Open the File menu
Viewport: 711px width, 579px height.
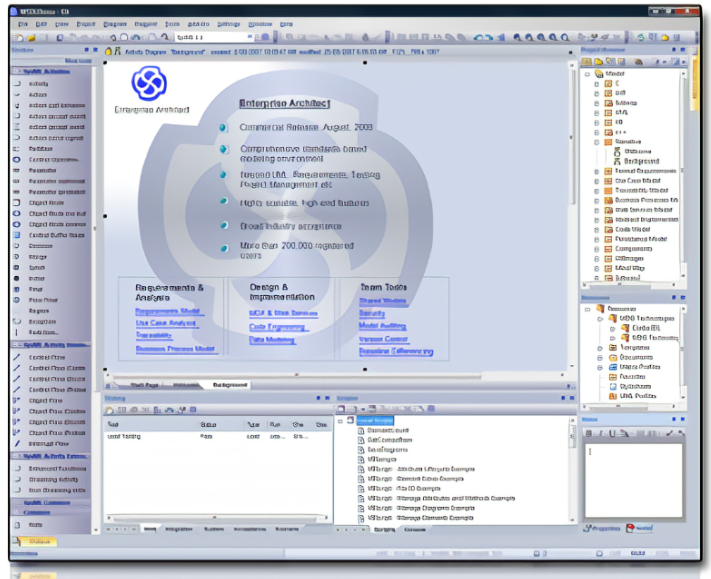[x=23, y=24]
